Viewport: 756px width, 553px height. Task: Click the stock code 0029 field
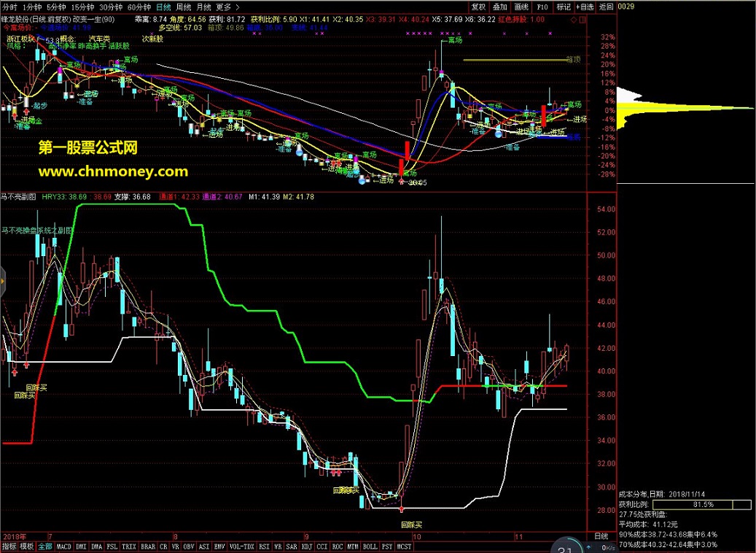626,7
